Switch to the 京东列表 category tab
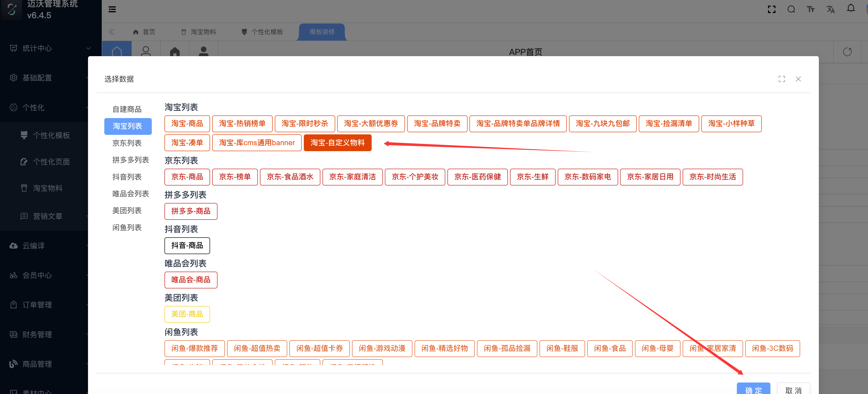Image resolution: width=868 pixels, height=394 pixels. [x=127, y=143]
